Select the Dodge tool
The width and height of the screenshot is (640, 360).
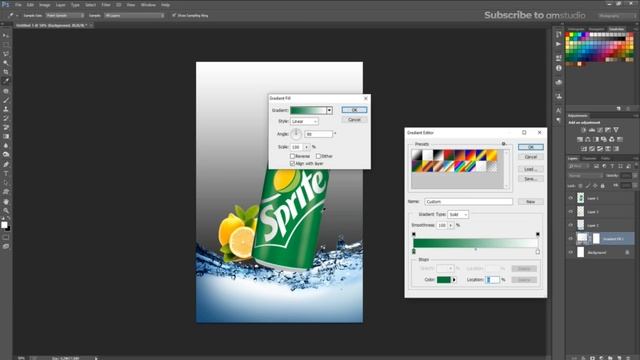tap(6, 154)
